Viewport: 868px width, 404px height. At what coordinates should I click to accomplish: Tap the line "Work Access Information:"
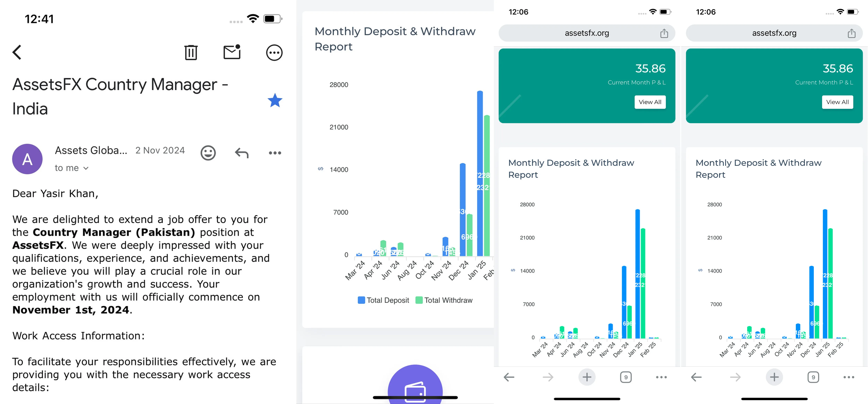78,336
